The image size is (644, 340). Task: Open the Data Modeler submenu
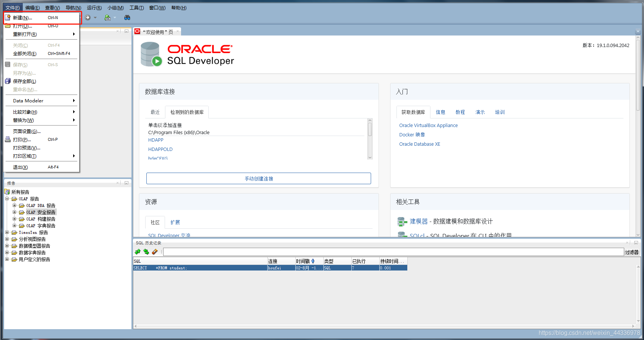[41, 101]
